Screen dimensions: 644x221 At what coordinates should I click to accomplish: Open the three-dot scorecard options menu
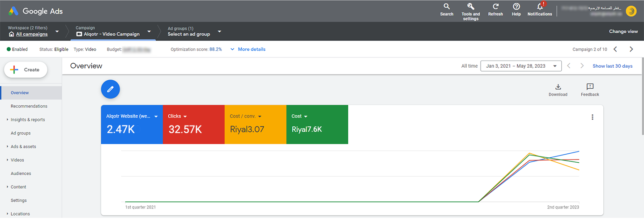pos(592,117)
